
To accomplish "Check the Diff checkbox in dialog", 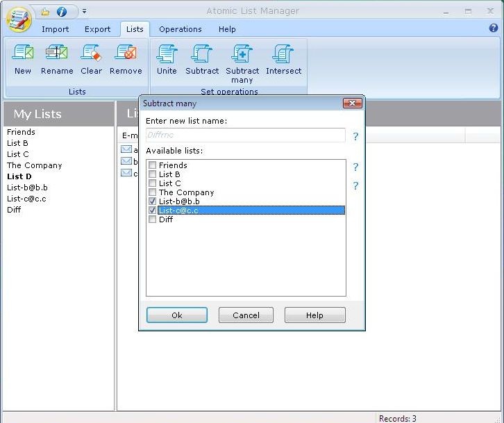I will (x=152, y=219).
